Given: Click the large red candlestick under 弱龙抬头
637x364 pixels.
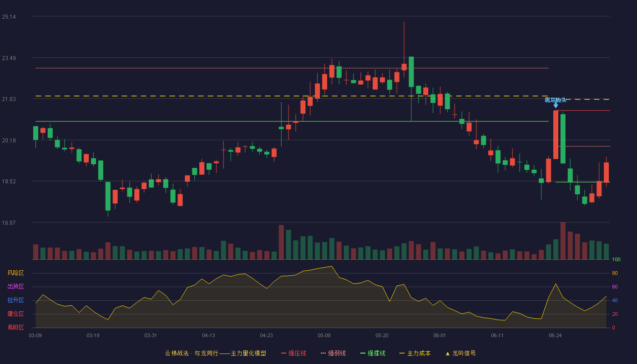Looking at the screenshot, I should [556, 135].
